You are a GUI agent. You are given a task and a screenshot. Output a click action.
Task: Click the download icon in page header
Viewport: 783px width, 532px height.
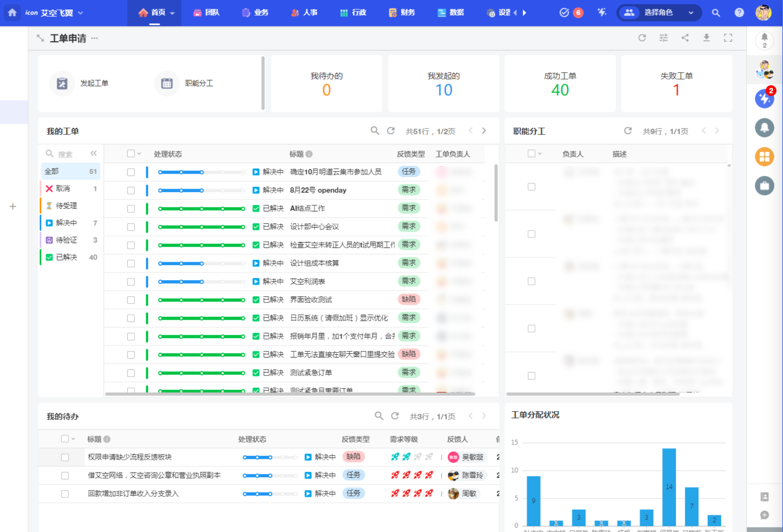pyautogui.click(x=707, y=38)
